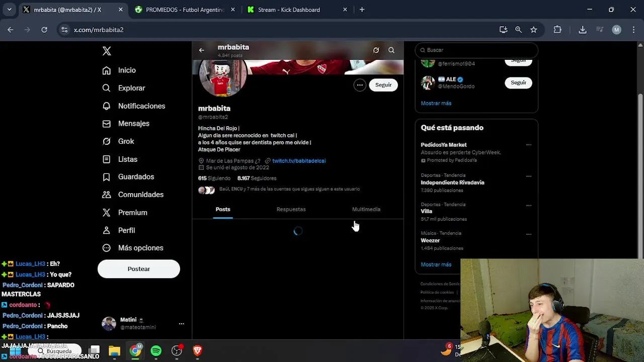The height and width of the screenshot is (362, 644).
Task: Open options dots for Weezer trend
Action: (529, 234)
